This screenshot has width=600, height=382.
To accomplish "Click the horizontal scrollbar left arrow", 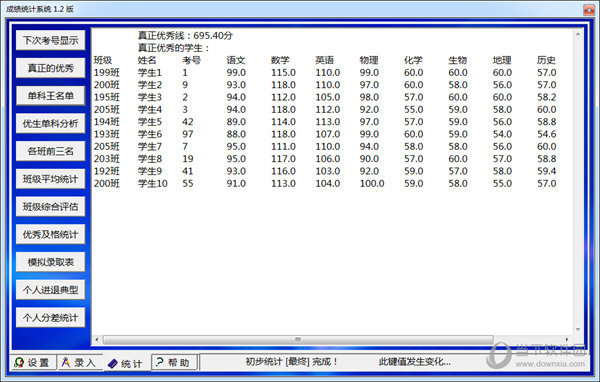I will (x=97, y=340).
